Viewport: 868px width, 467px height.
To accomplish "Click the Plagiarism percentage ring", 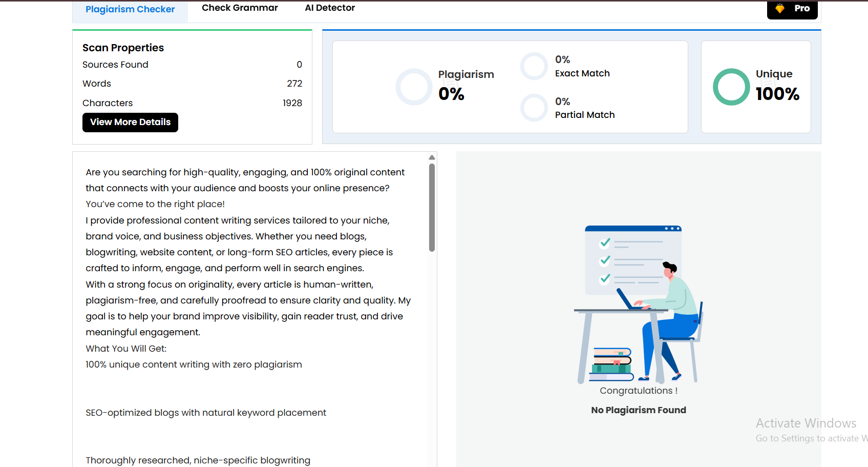I will [x=414, y=87].
